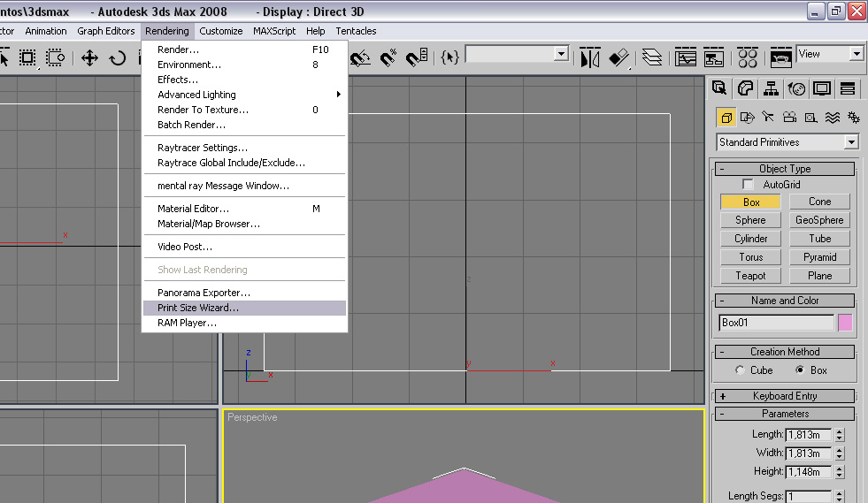Toggle the Window/Crossing selection icon
This screenshot has width=868, height=503.
pos(55,57)
